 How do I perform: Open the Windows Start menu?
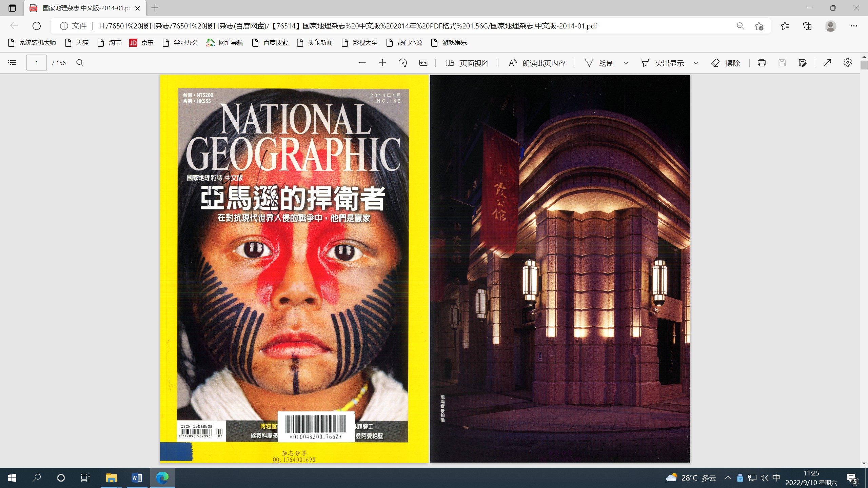12,478
